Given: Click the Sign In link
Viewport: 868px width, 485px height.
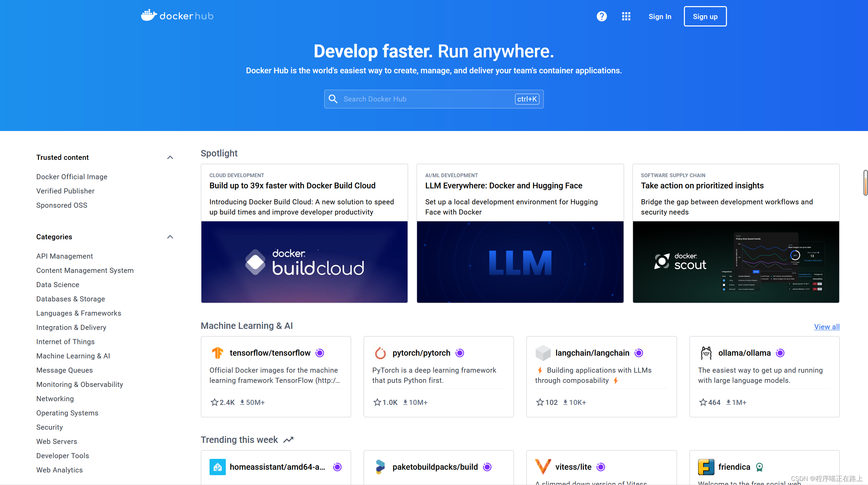Looking at the screenshot, I should 659,16.
